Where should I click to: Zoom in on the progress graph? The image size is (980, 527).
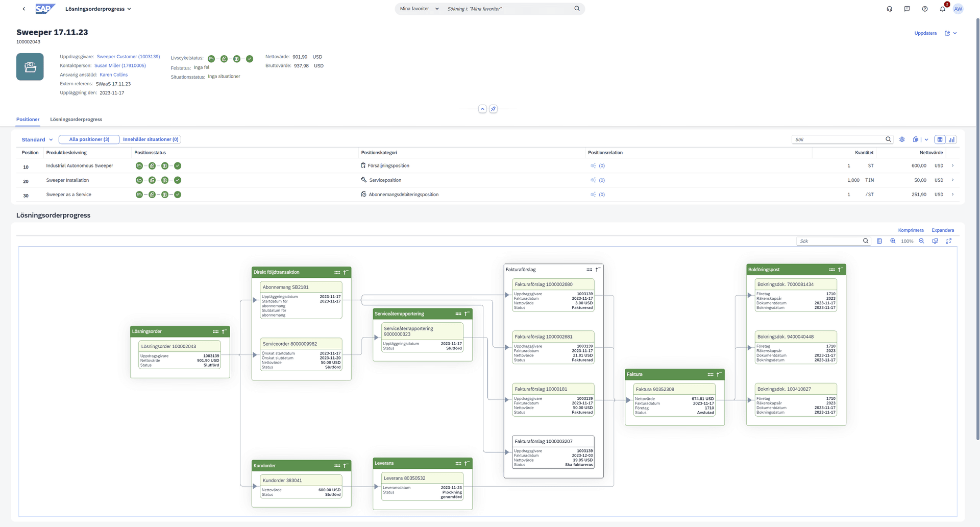pyautogui.click(x=893, y=241)
